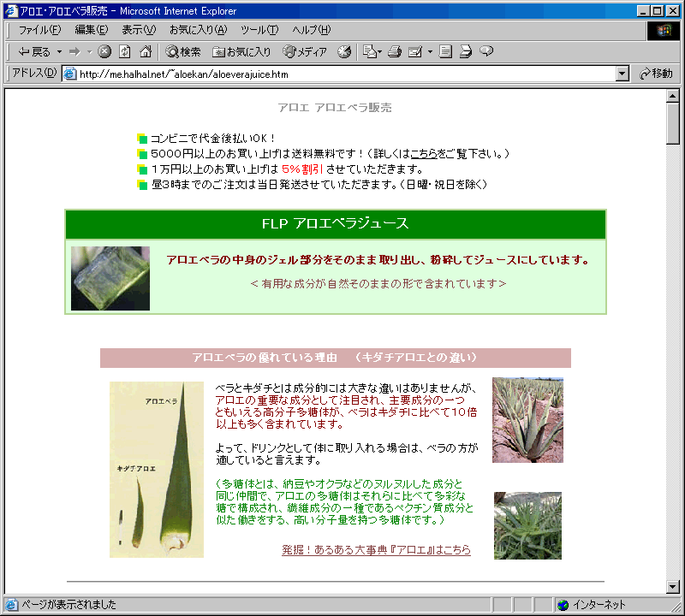Click the scrollbar down arrow
The width and height of the screenshot is (685, 616).
point(673,587)
